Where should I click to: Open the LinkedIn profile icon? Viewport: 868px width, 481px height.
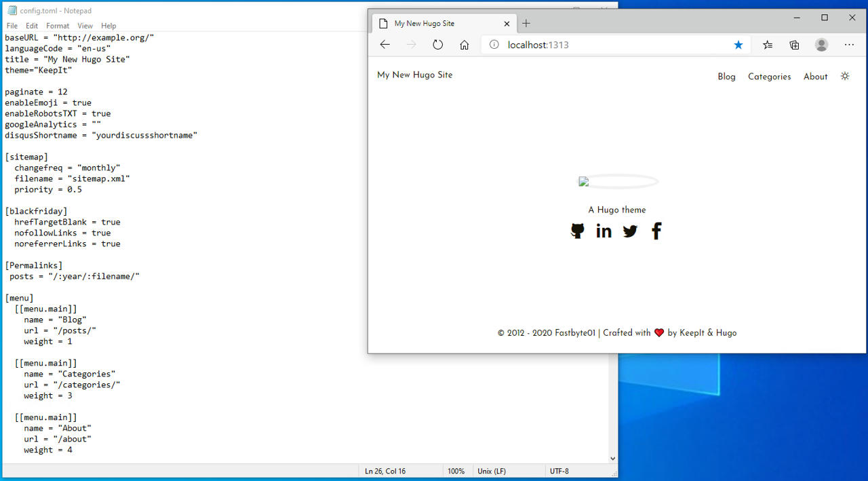(x=604, y=231)
